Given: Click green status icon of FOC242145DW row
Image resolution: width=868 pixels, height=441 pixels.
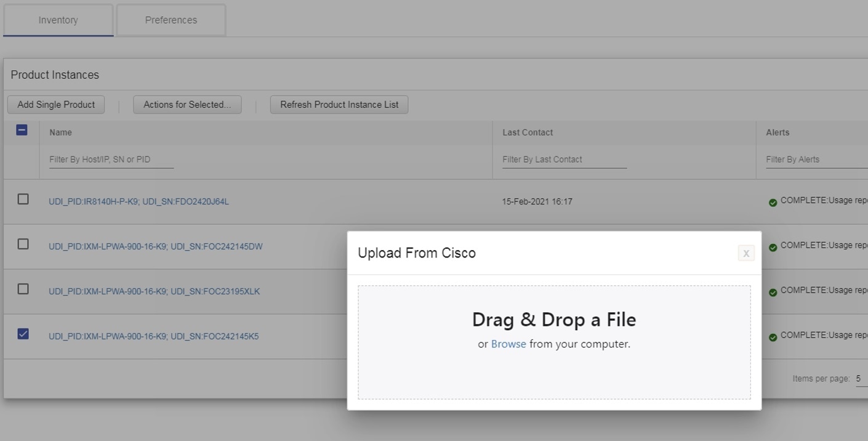Looking at the screenshot, I should pos(773,248).
